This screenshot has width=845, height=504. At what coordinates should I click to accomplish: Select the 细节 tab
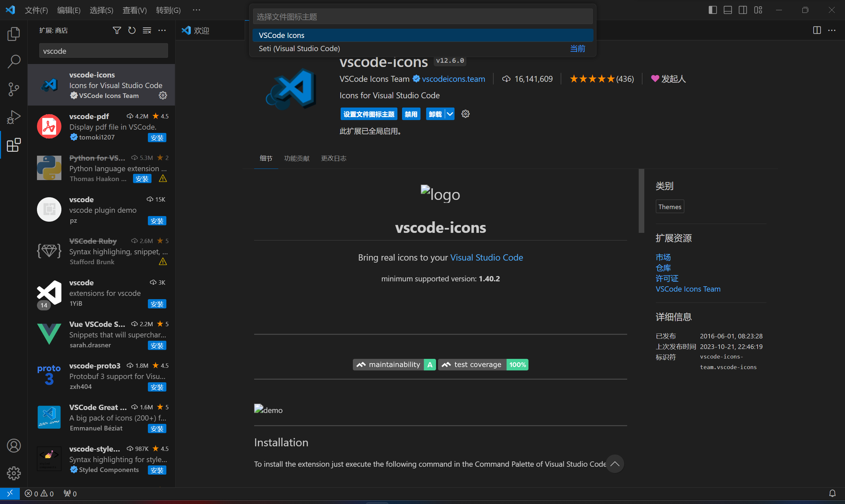pos(266,158)
